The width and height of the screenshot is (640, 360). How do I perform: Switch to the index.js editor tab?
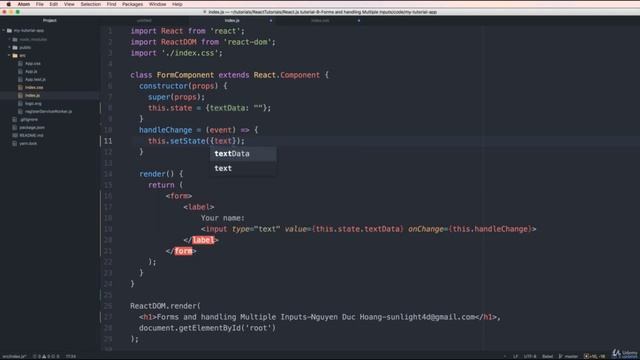point(232,20)
